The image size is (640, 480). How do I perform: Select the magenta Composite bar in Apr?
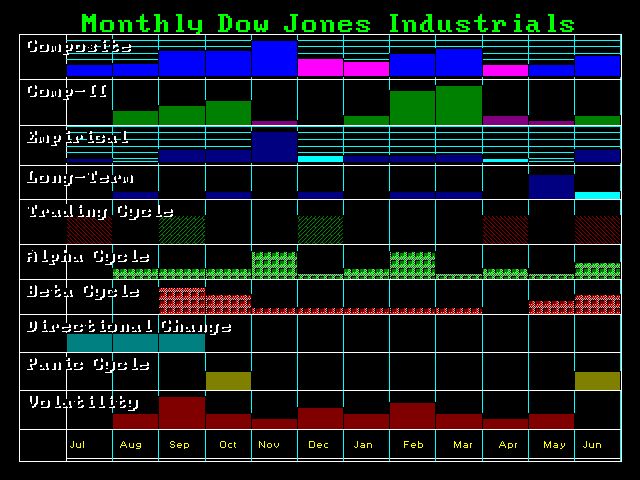click(x=505, y=71)
